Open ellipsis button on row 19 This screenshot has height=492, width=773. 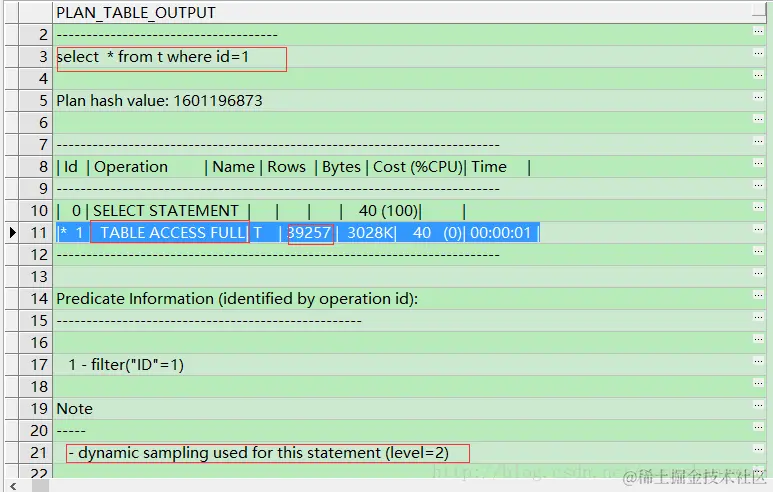pyautogui.click(x=758, y=405)
